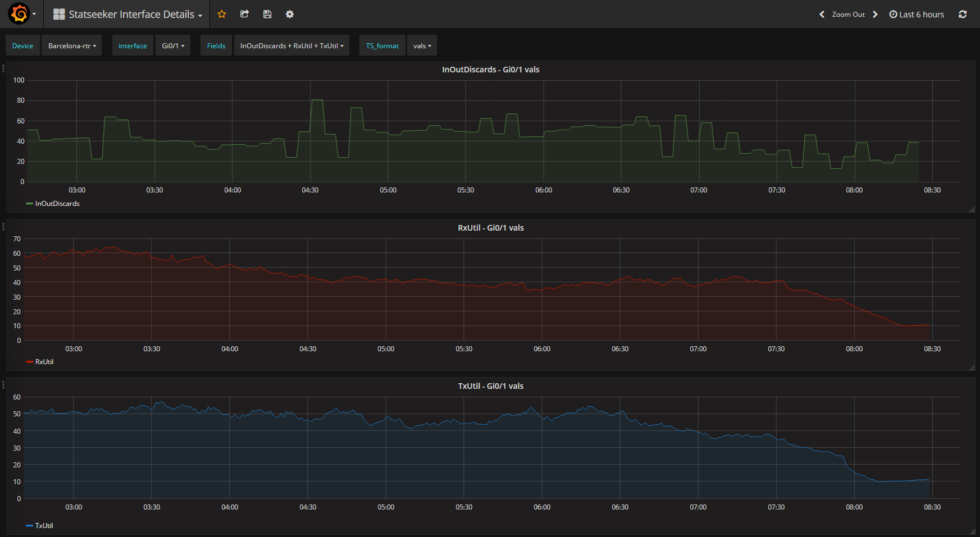Refresh the dashboard data
980x537 pixels.
pyautogui.click(x=963, y=14)
